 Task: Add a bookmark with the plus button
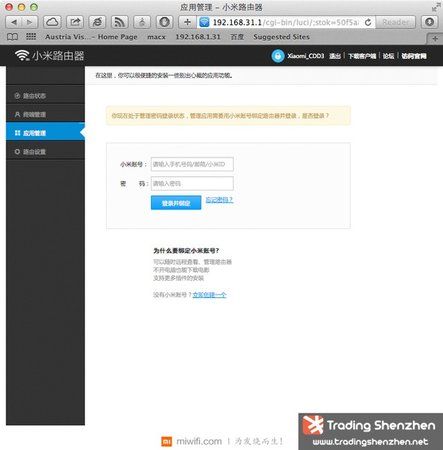tap(187, 22)
